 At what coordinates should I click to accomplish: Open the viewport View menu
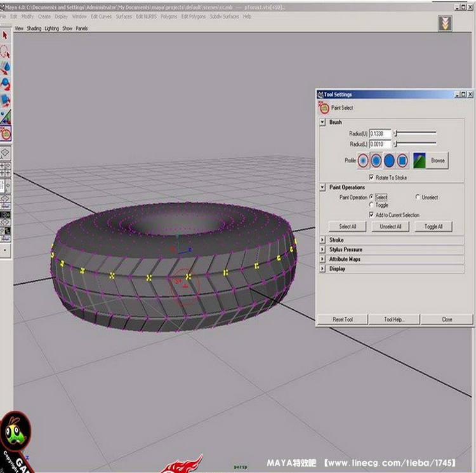(19, 28)
